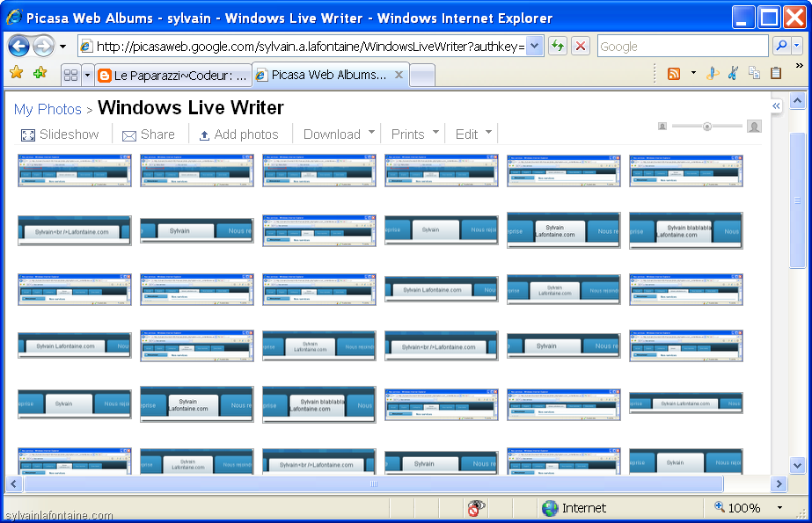Screen dimensions: 812x523
Task: Click the 100% zoom level button
Action: coord(737,508)
